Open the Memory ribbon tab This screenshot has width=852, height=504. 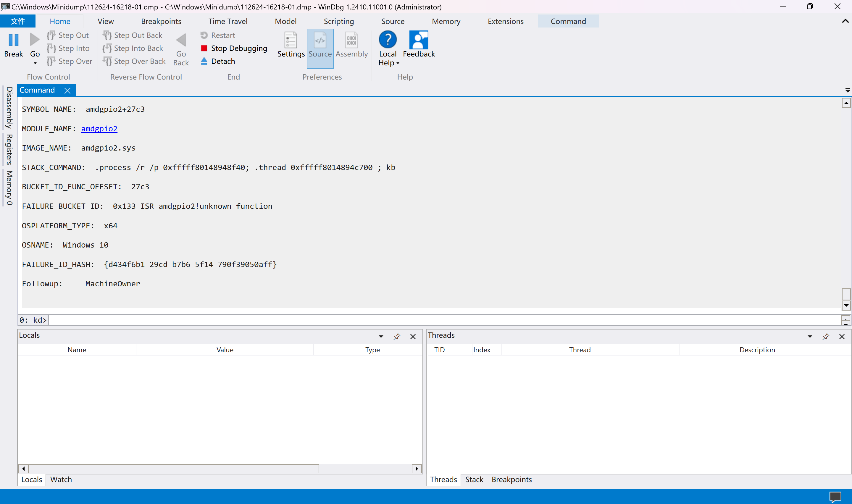click(446, 21)
